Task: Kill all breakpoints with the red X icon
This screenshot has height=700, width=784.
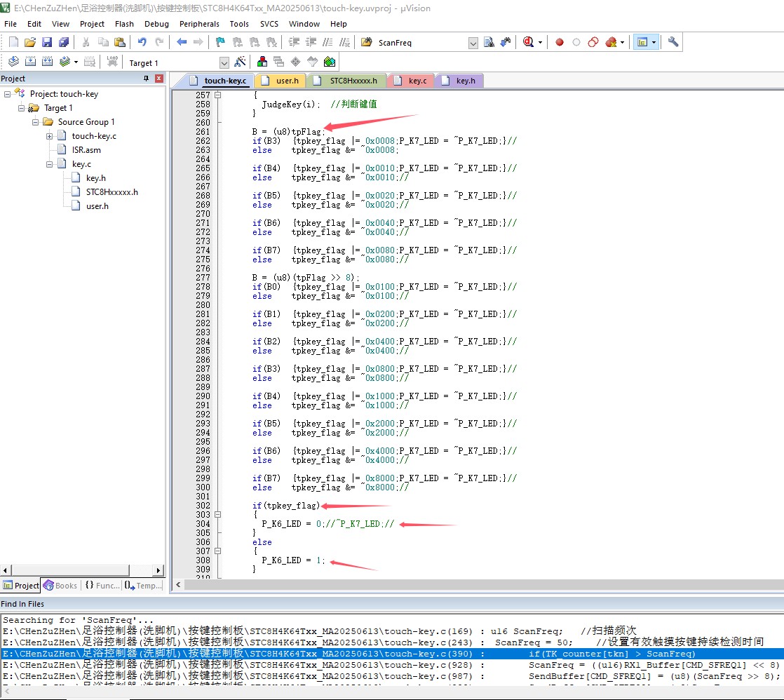Action: 611,43
